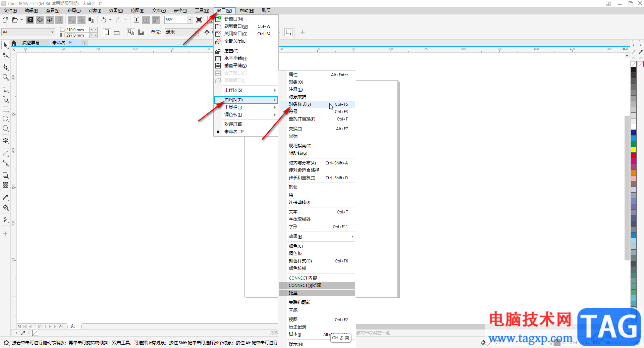Open the 编辑(E) menu
The image size is (644, 348).
32,11
